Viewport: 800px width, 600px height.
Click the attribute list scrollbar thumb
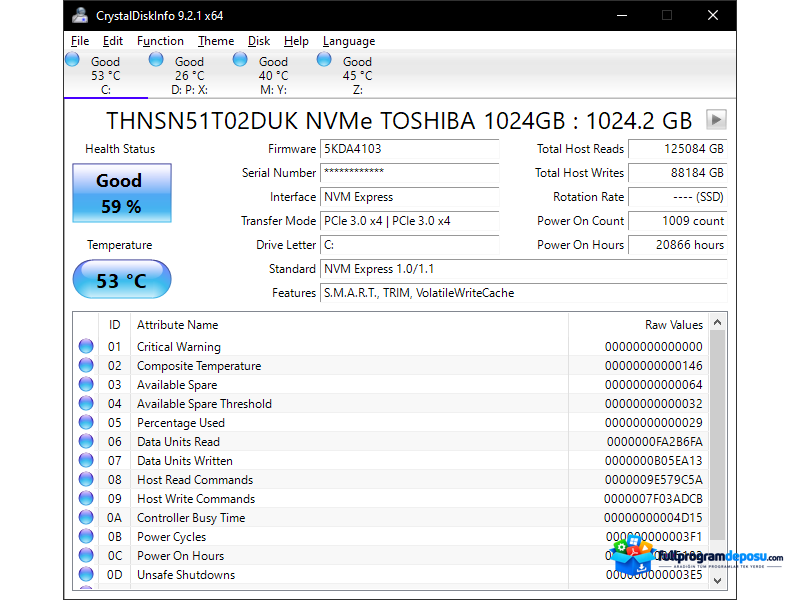(x=717, y=435)
